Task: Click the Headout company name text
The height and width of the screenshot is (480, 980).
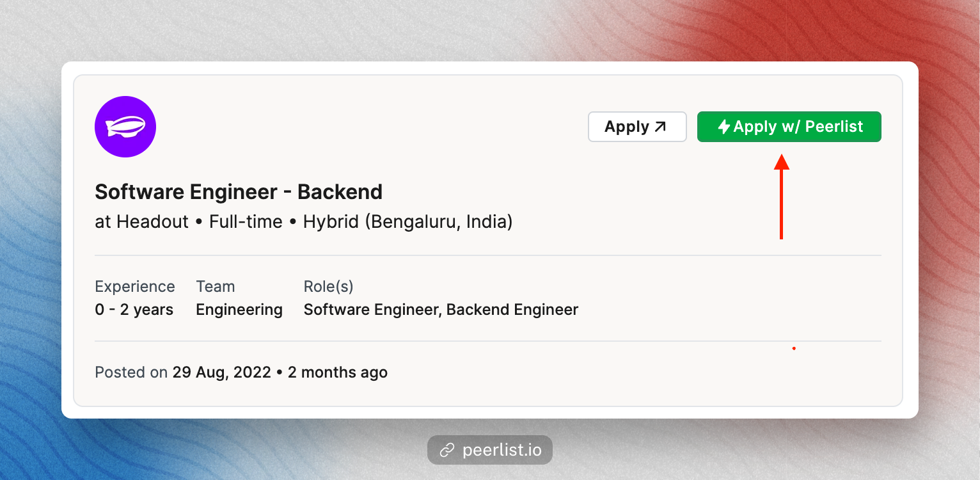Action: point(152,222)
